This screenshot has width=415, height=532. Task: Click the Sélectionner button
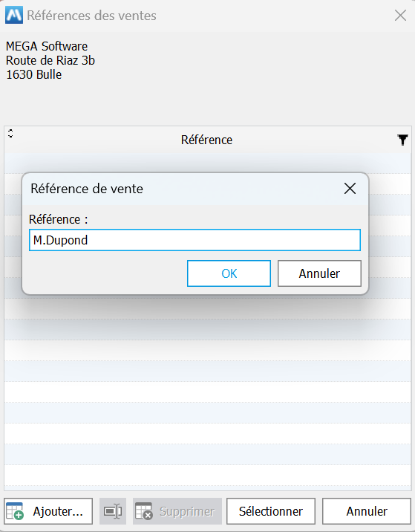(x=271, y=511)
